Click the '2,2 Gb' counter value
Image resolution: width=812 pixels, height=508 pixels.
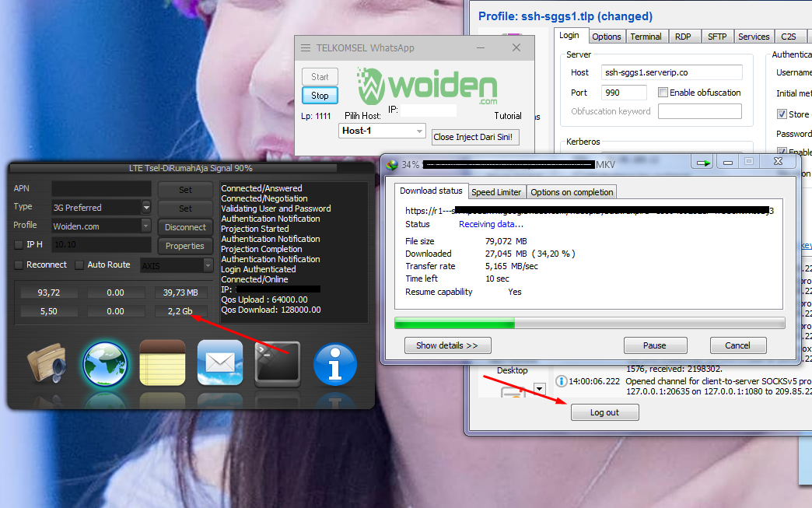click(180, 311)
